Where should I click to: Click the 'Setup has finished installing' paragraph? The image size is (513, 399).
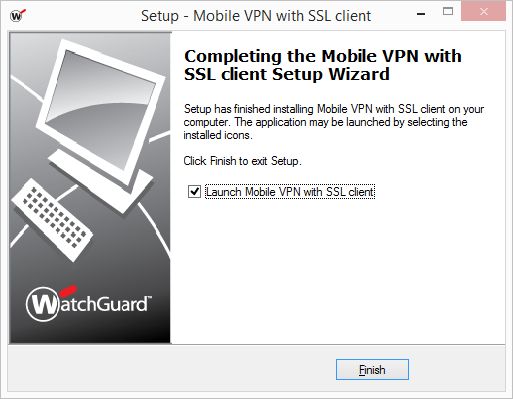(x=333, y=122)
